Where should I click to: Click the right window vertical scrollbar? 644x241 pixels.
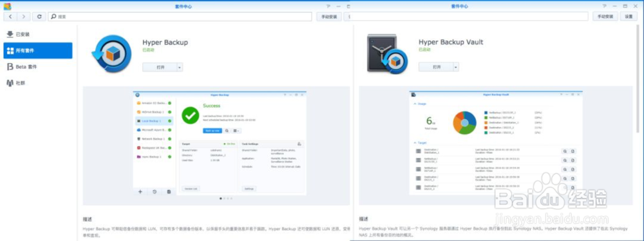pos(638,78)
